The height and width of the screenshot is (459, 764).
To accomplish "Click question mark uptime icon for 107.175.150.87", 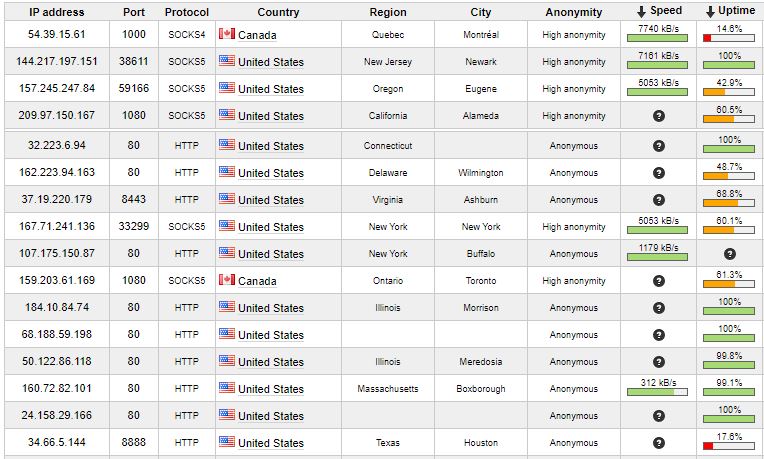I will pos(729,254).
